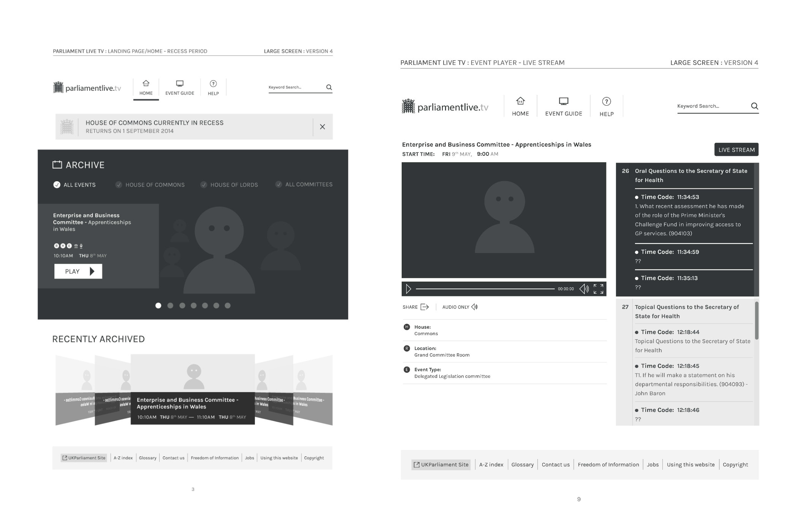Screen dimensions: 798x532
Task: Select the Audio Only speaker icon
Action: 475,307
